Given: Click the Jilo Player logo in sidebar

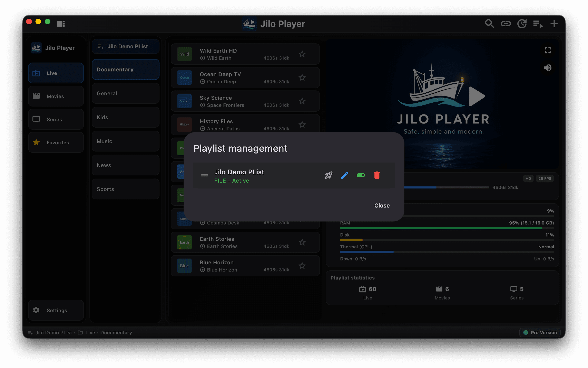Looking at the screenshot, I should (36, 48).
